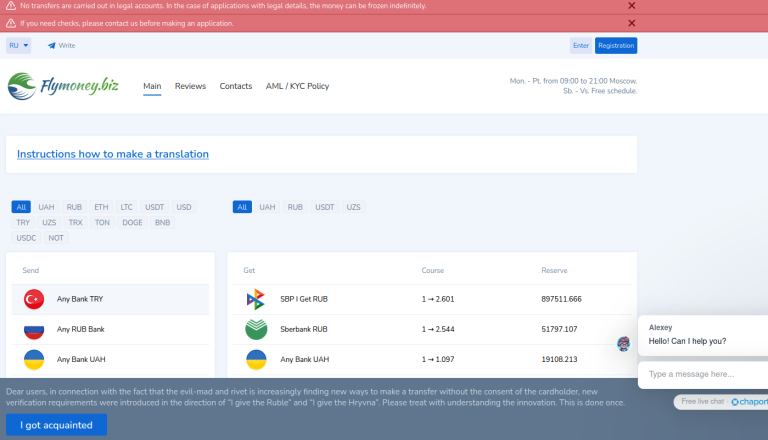Click the Russian flag RUB Bank icon

(x=34, y=329)
